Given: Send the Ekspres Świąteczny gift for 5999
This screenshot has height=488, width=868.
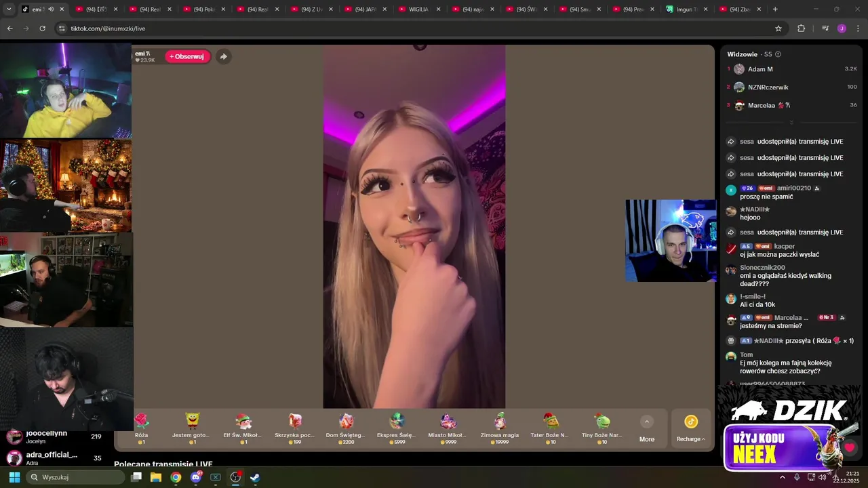Looking at the screenshot, I should (397, 428).
